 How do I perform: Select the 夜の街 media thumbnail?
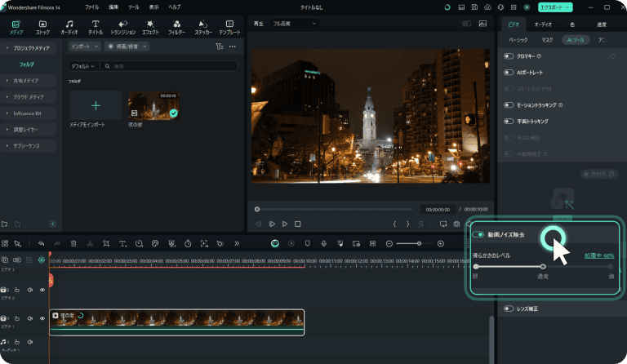click(154, 105)
